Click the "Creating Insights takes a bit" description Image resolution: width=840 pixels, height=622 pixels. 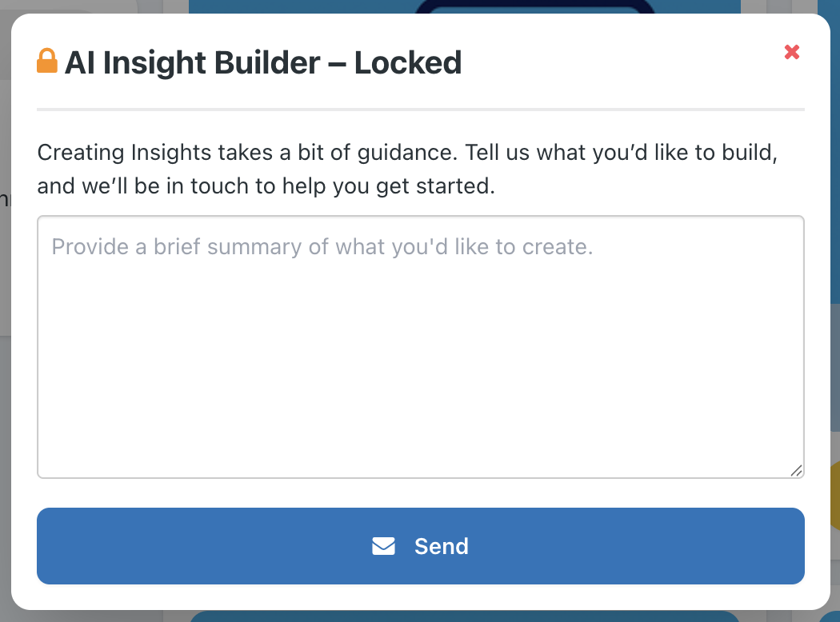tap(407, 169)
